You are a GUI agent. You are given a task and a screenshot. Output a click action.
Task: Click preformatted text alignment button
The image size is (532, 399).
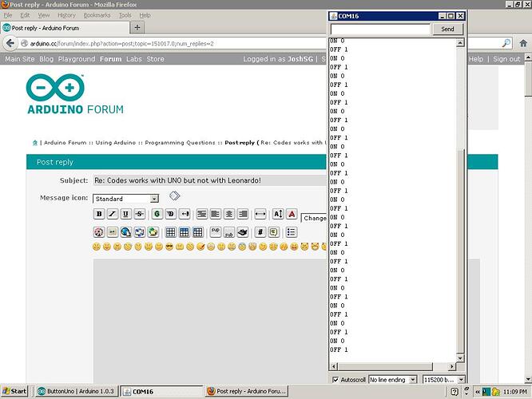point(202,214)
